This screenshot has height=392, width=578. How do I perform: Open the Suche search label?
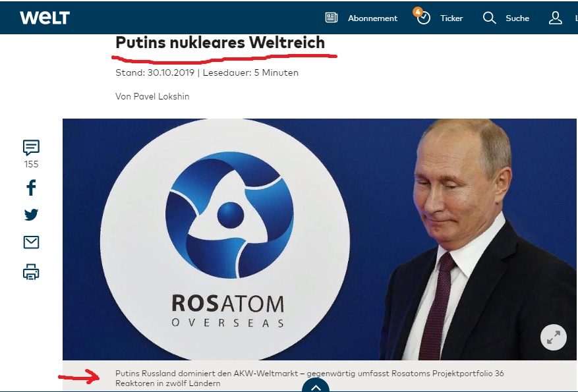(517, 18)
